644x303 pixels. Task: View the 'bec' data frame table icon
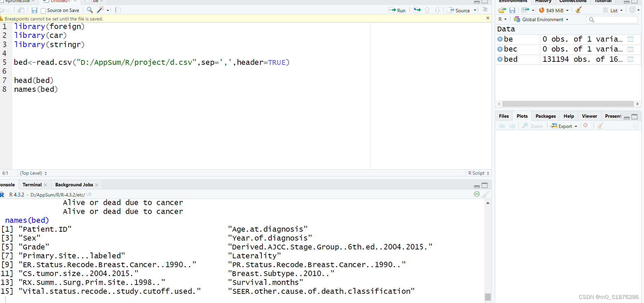(630, 49)
